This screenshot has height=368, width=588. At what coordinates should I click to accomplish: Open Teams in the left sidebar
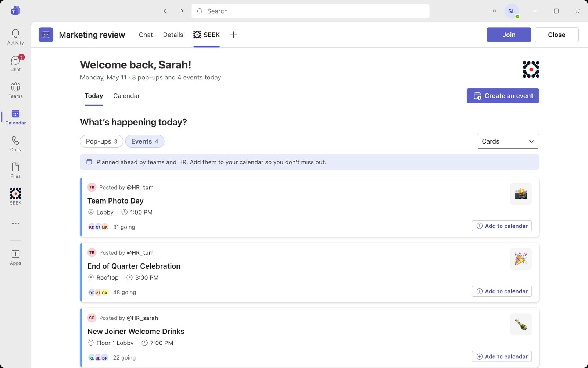pyautogui.click(x=15, y=91)
